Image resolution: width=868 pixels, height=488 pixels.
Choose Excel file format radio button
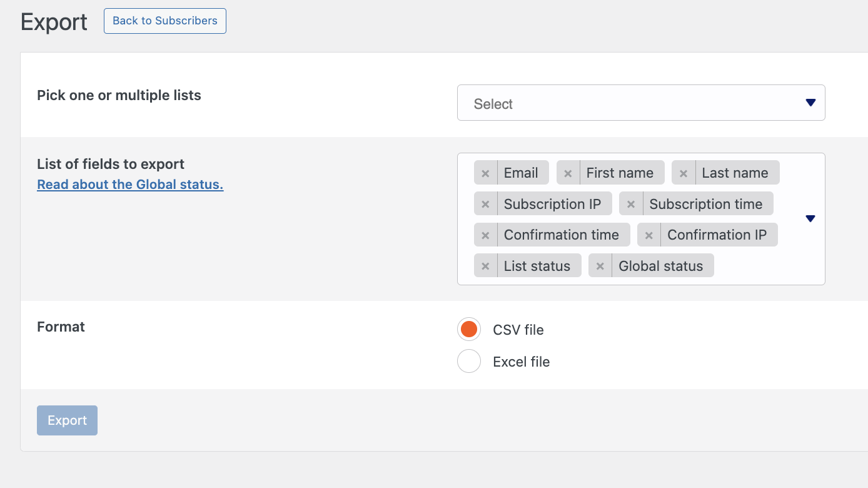point(469,362)
